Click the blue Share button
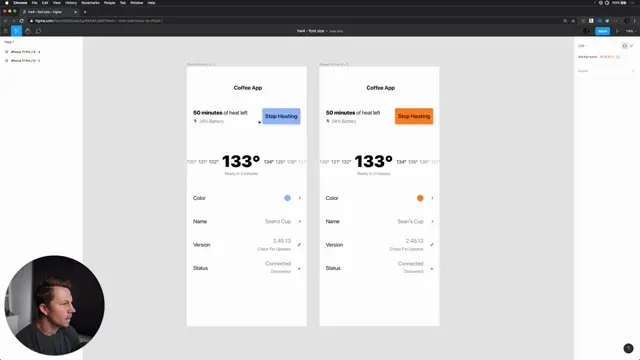Image resolution: width=640 pixels, height=360 pixels. [x=602, y=31]
